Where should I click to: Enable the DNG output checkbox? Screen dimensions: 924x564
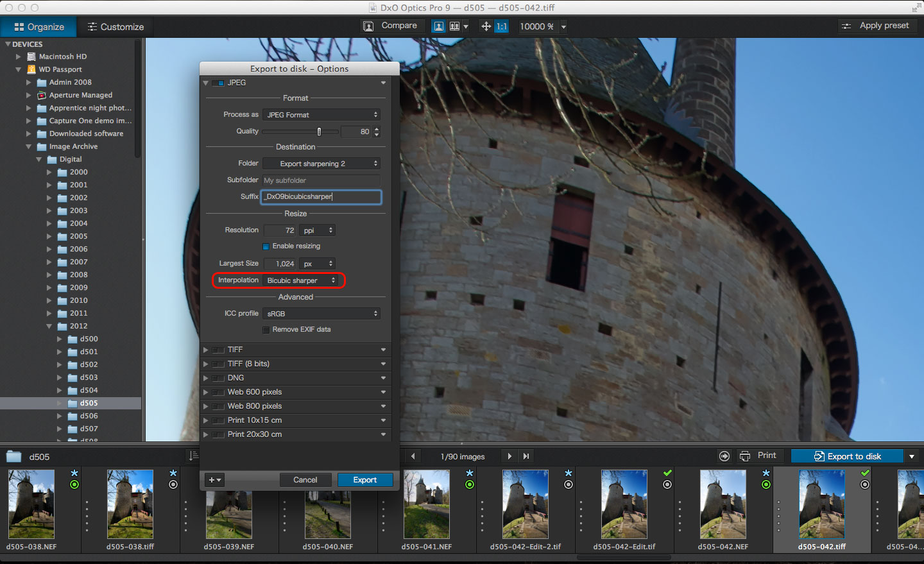click(218, 378)
